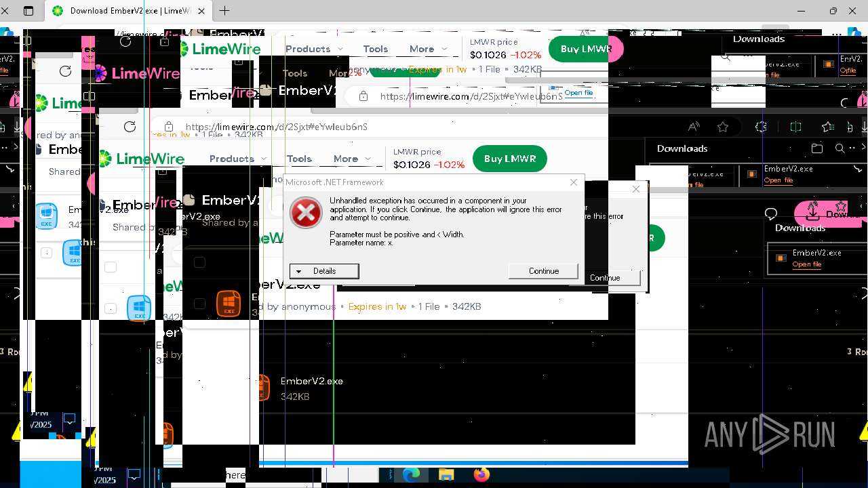This screenshot has height=488, width=868.
Task: Open Products menu in the upper LimeWire header
Action: tap(313, 49)
